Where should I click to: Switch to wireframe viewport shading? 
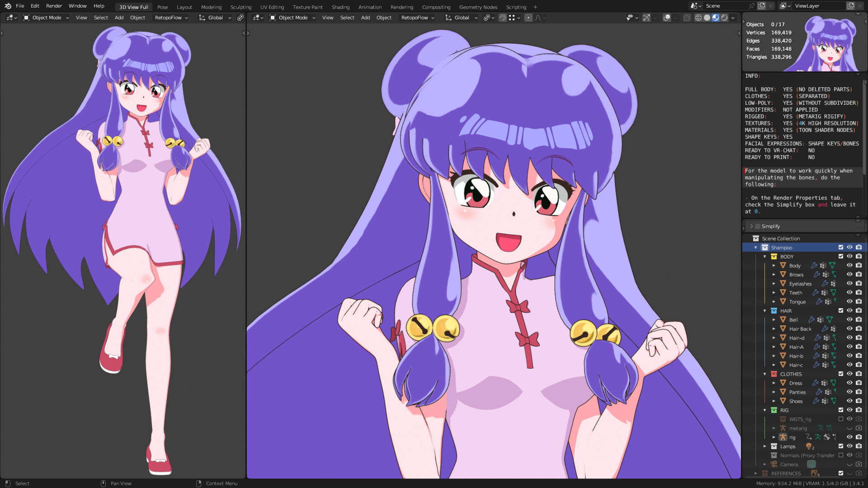pyautogui.click(x=698, y=18)
